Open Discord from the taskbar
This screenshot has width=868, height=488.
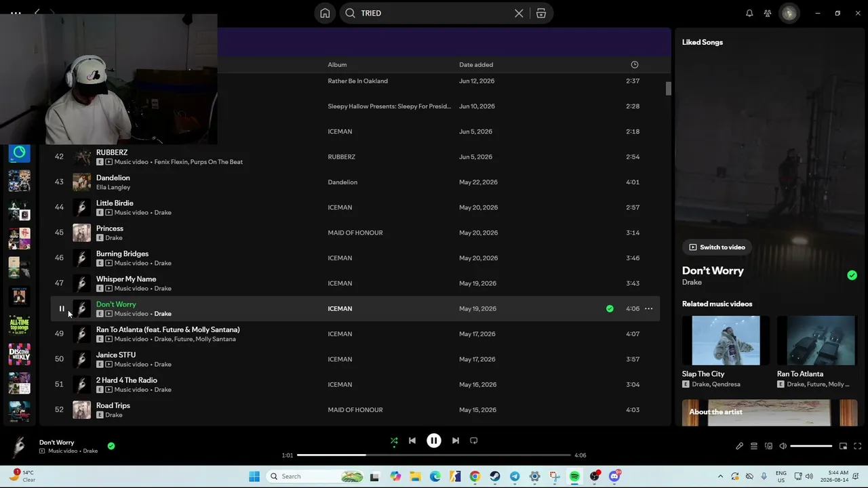point(614,476)
